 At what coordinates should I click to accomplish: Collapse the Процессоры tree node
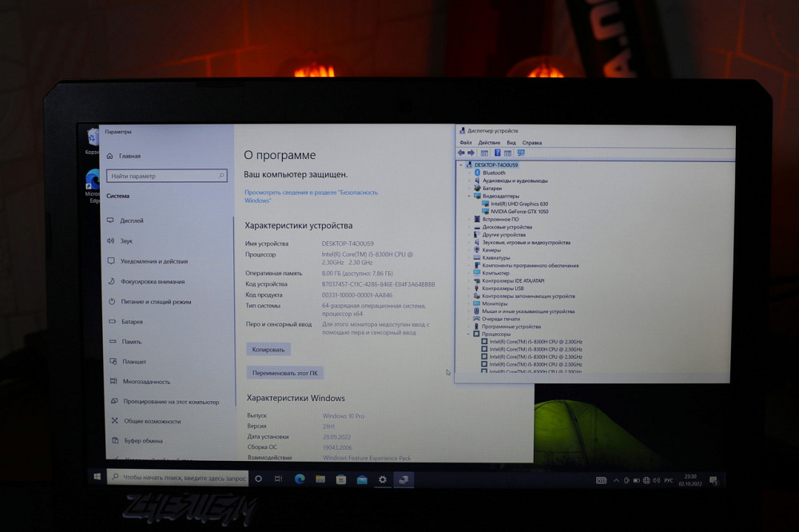click(469, 334)
